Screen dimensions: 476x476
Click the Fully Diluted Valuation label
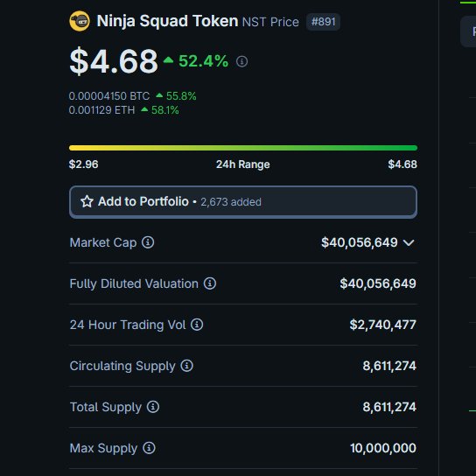tap(134, 283)
